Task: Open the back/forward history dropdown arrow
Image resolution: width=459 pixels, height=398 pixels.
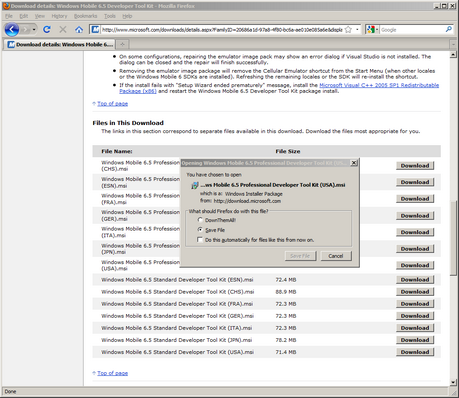Action: (34, 30)
